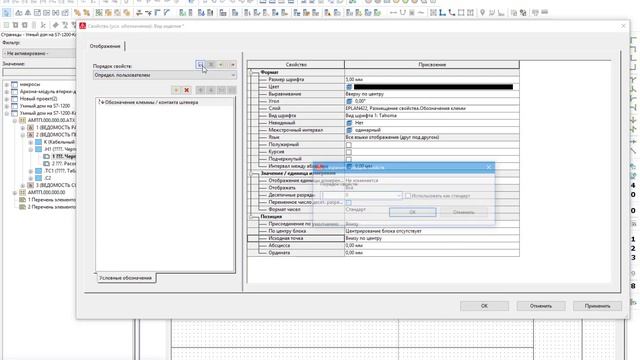
Task: Click the Абсцисса value 0,00 мм
Action: click(432, 246)
